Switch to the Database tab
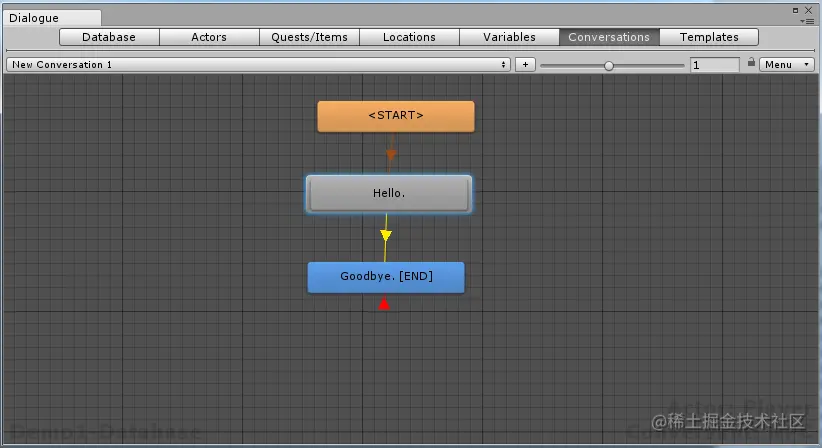Viewport: 822px width, 448px height. 109,37
